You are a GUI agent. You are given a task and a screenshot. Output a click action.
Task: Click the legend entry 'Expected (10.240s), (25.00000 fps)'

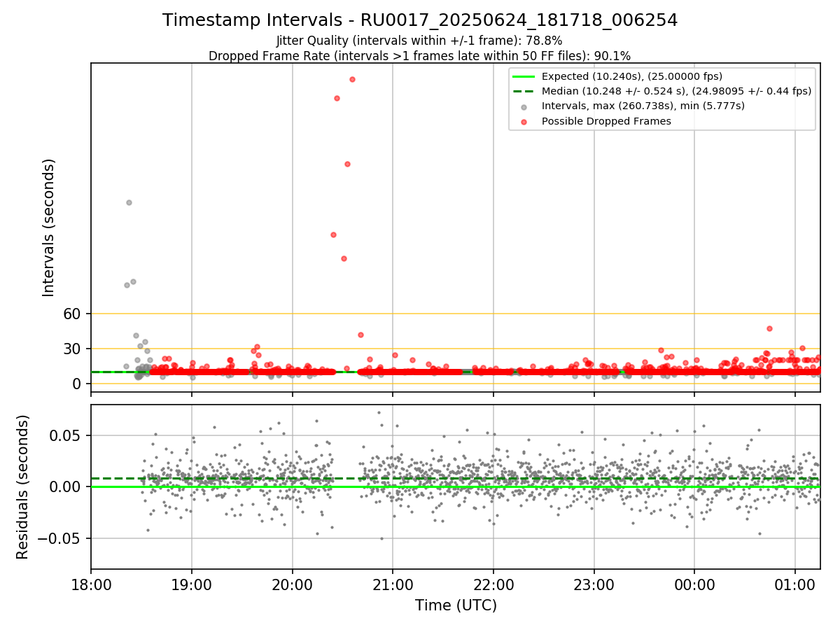632,76
